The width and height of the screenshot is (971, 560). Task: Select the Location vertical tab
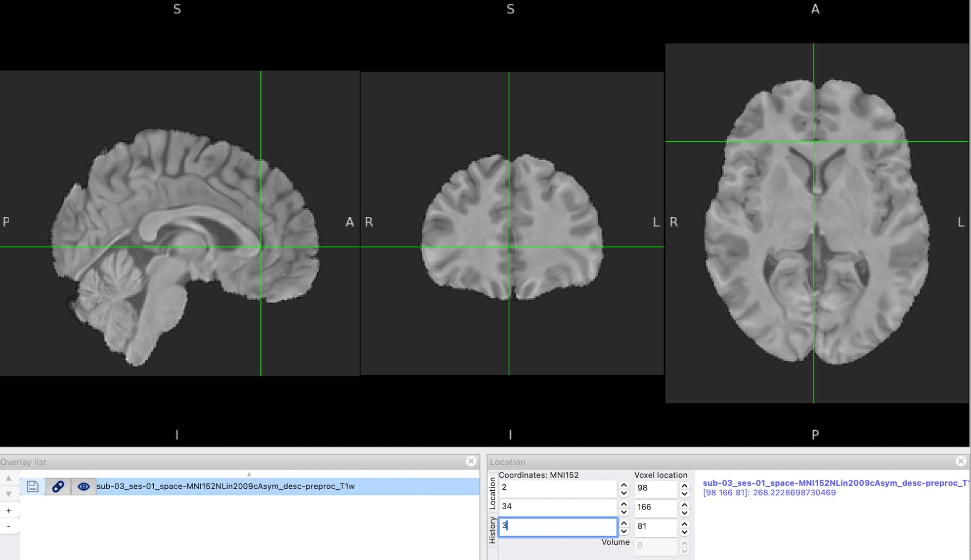pos(493,493)
